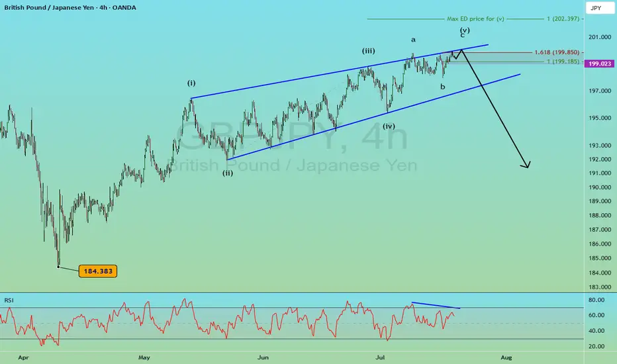
Task: Click the RSI 20.00 scale value
Action: 596,346
